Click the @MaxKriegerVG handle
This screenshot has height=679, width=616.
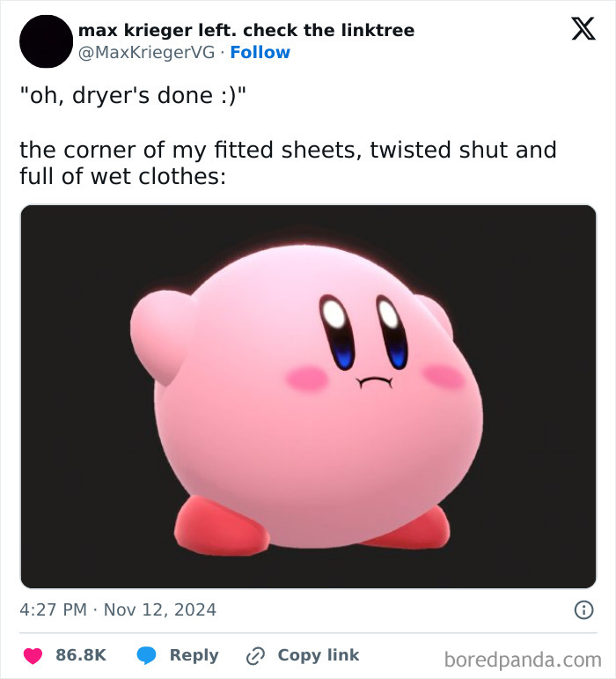pos(147,53)
